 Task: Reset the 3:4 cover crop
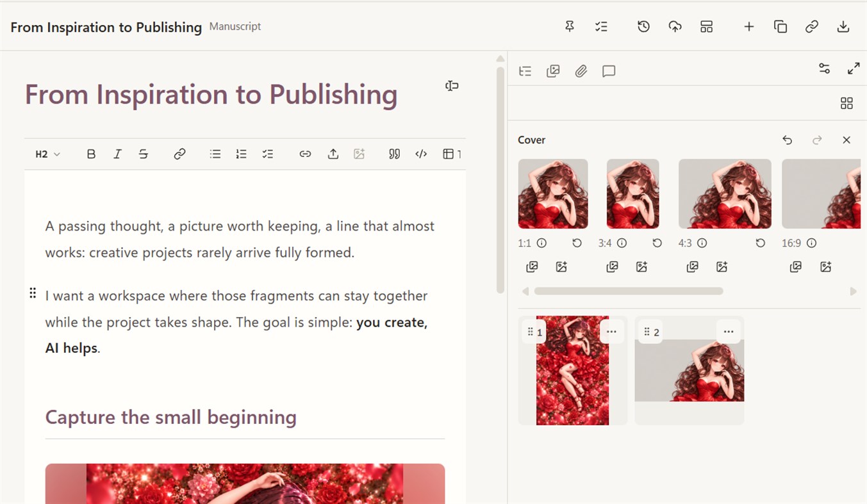(x=657, y=243)
